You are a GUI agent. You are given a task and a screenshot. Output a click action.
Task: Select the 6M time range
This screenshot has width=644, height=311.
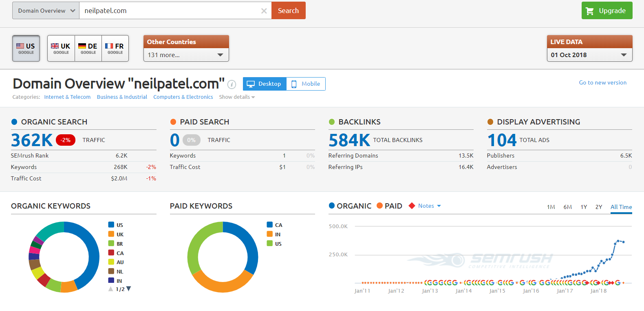568,207
